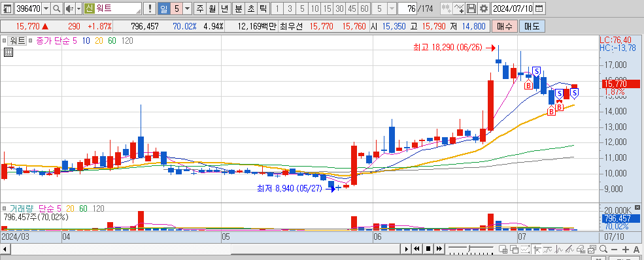Click the add indicator line icon
The width and height of the screenshot is (644, 260).
(460, 8)
